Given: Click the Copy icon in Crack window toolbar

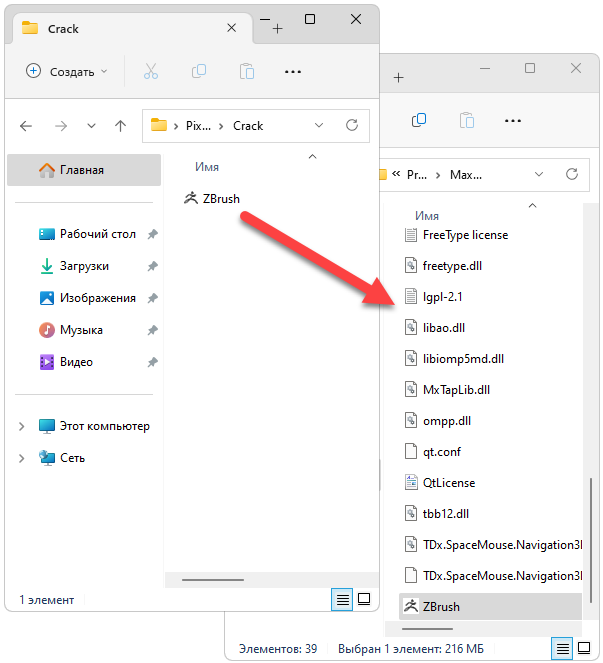Looking at the screenshot, I should [199, 71].
